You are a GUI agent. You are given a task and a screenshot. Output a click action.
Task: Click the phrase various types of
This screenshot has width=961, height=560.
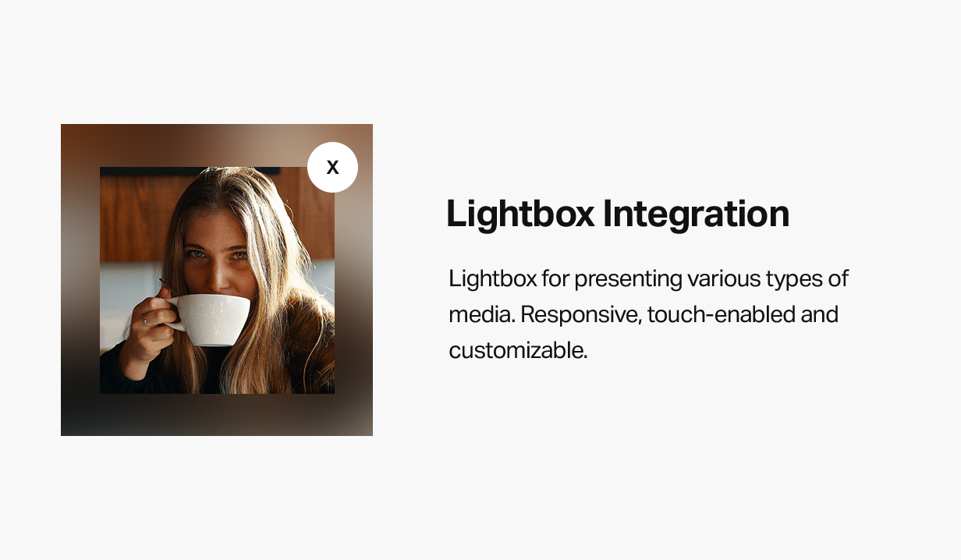coord(767,278)
